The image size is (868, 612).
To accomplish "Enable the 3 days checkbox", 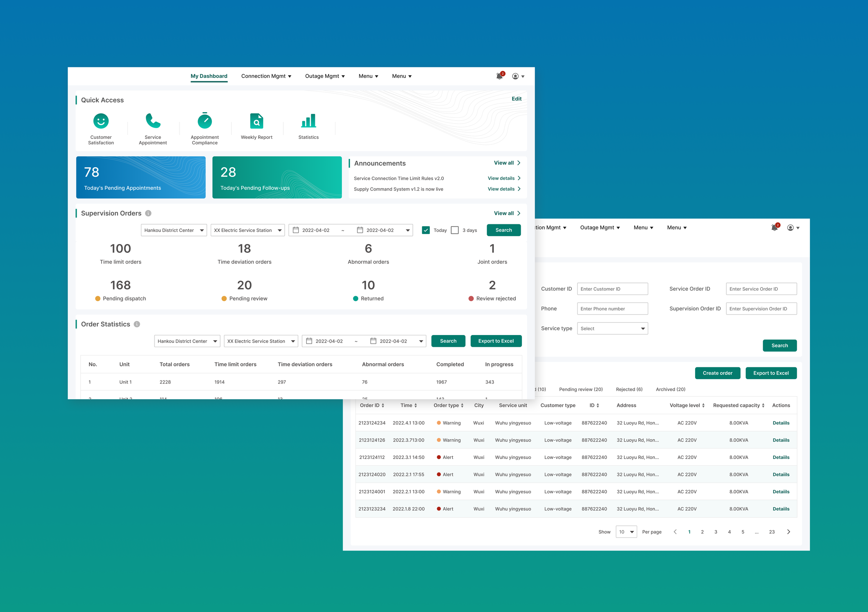I will point(455,230).
